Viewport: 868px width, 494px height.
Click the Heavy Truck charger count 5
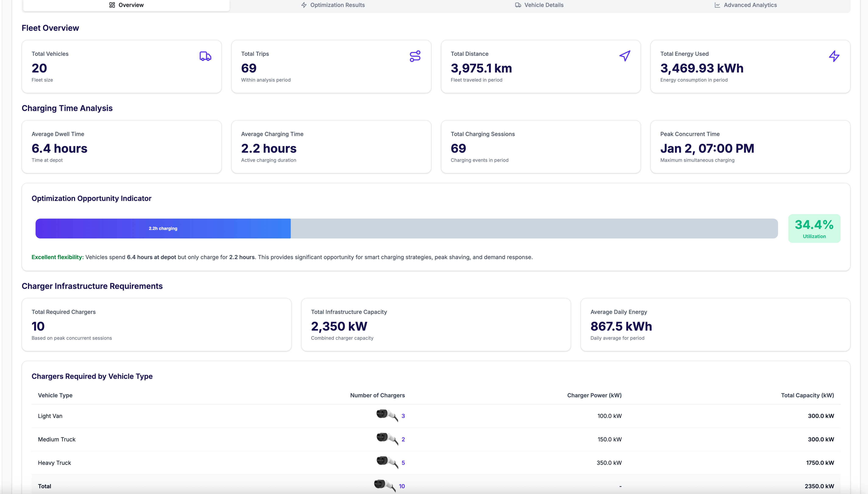tap(403, 463)
